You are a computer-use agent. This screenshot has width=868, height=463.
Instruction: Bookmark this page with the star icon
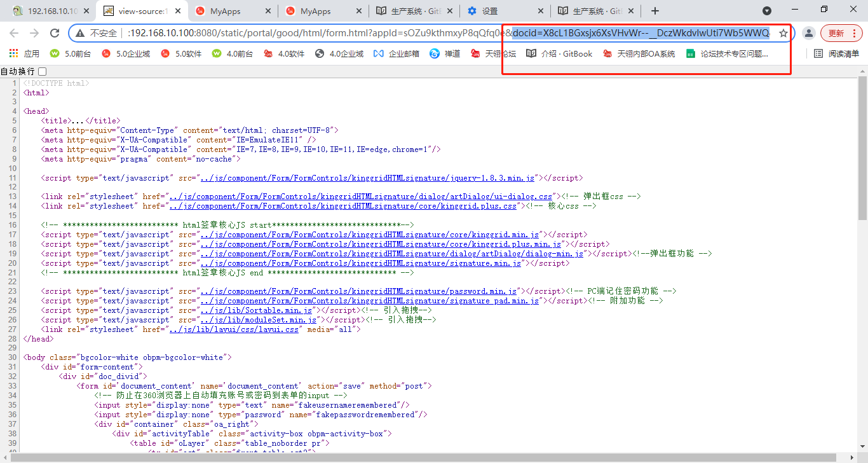[783, 33]
